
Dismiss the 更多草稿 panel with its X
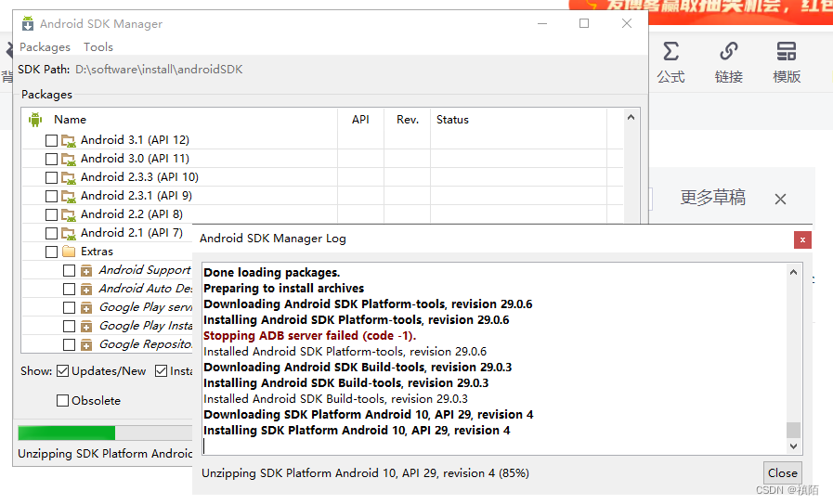tap(780, 200)
